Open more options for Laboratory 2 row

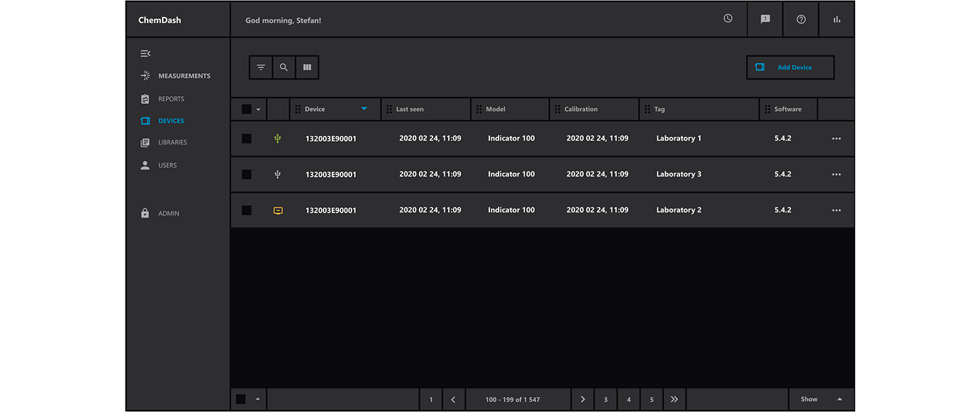pyautogui.click(x=836, y=211)
